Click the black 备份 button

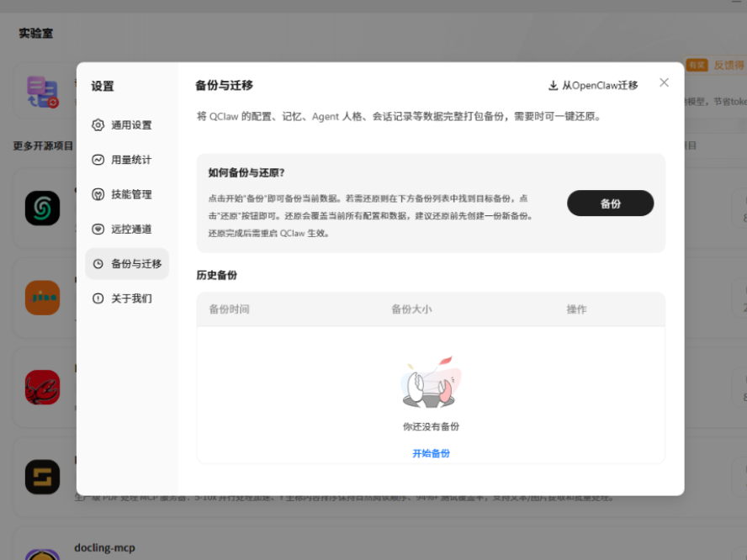click(610, 203)
